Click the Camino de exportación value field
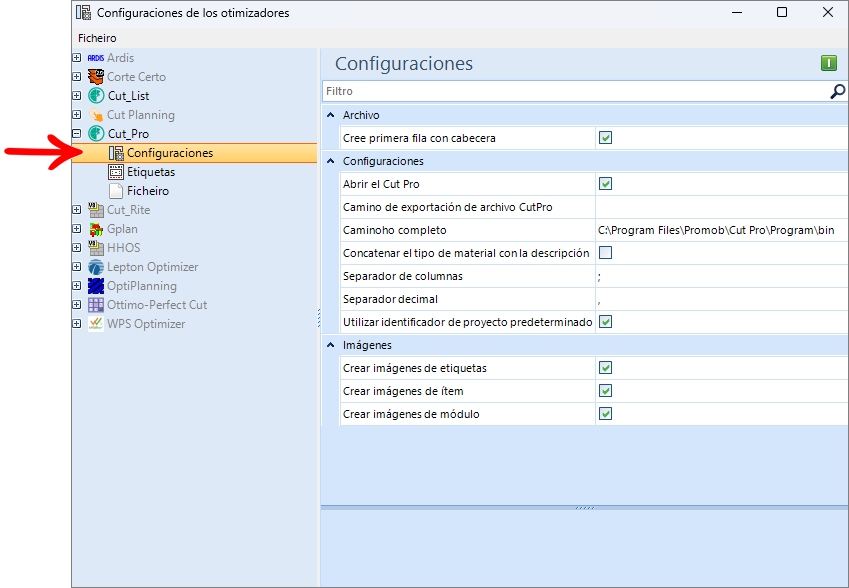Viewport: 849px width, 588px height. [722, 207]
